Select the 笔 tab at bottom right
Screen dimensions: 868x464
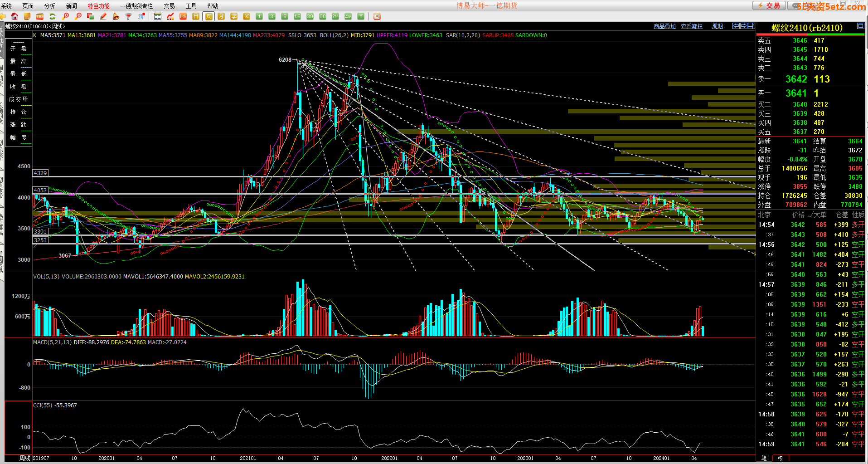(764, 458)
